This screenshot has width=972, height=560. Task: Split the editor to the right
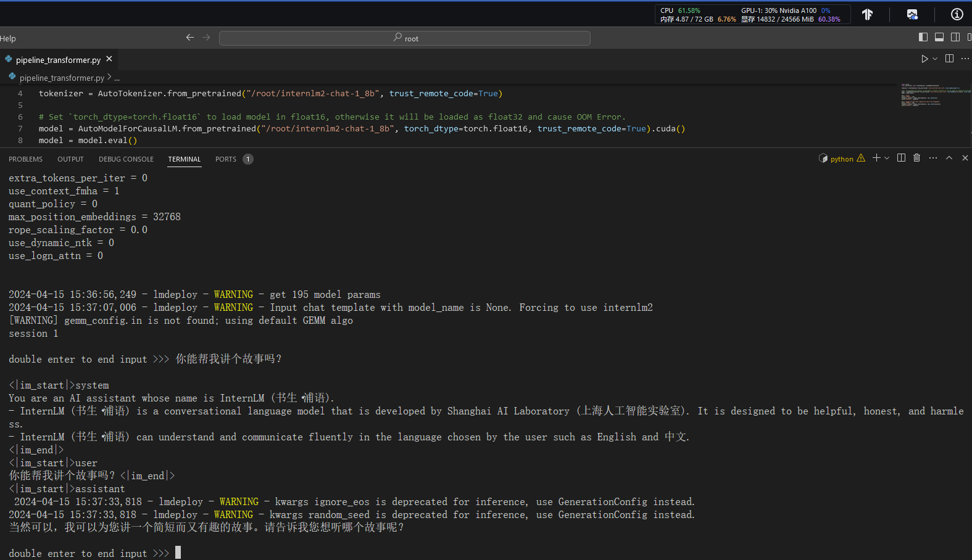click(949, 59)
